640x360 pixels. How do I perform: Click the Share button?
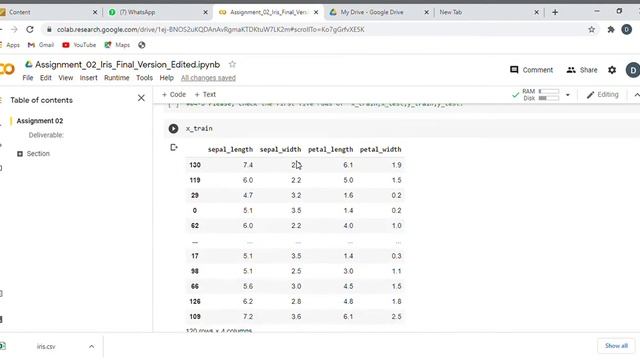582,70
